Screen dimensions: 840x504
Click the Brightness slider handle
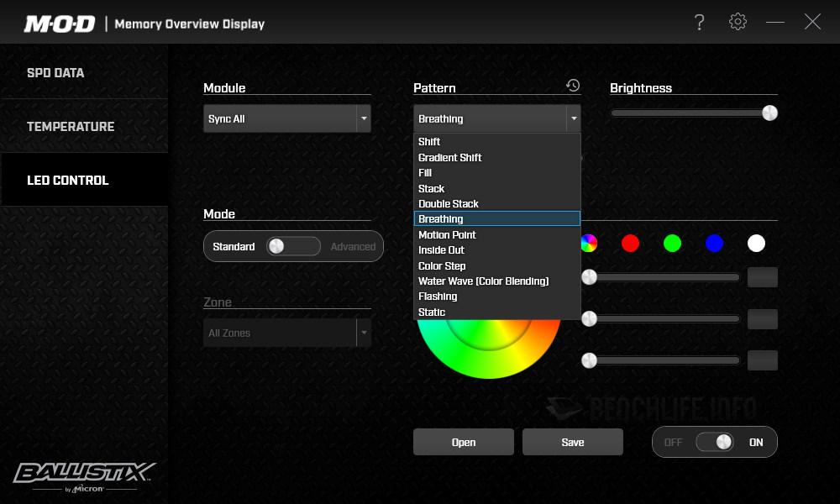(x=769, y=113)
